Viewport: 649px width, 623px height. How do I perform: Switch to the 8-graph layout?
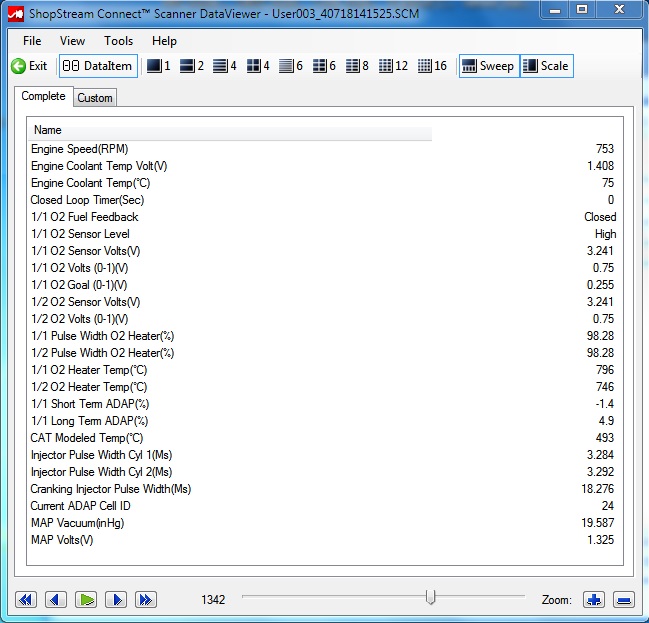(x=357, y=66)
